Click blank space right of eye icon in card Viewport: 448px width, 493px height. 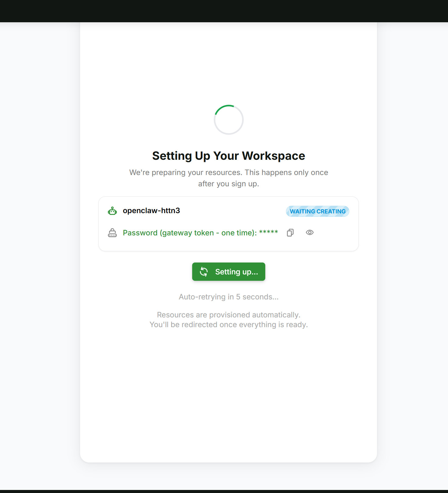click(333, 233)
